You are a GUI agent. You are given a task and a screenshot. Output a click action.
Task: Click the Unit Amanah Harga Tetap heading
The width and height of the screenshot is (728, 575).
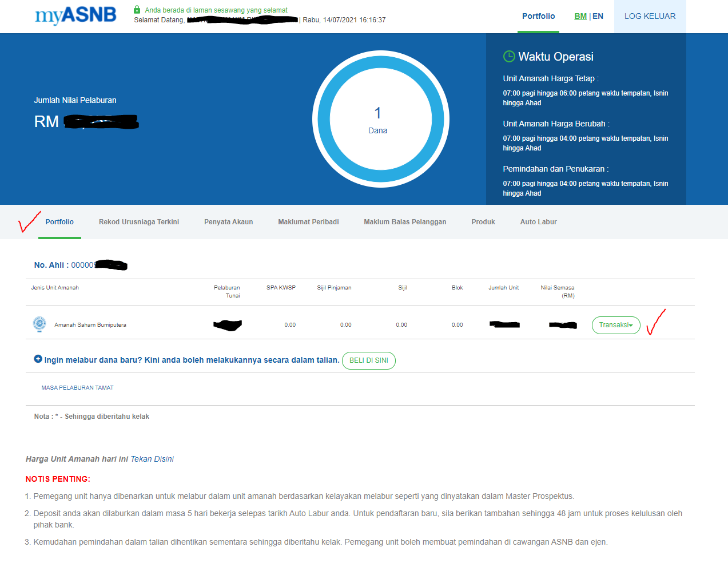pyautogui.click(x=551, y=78)
